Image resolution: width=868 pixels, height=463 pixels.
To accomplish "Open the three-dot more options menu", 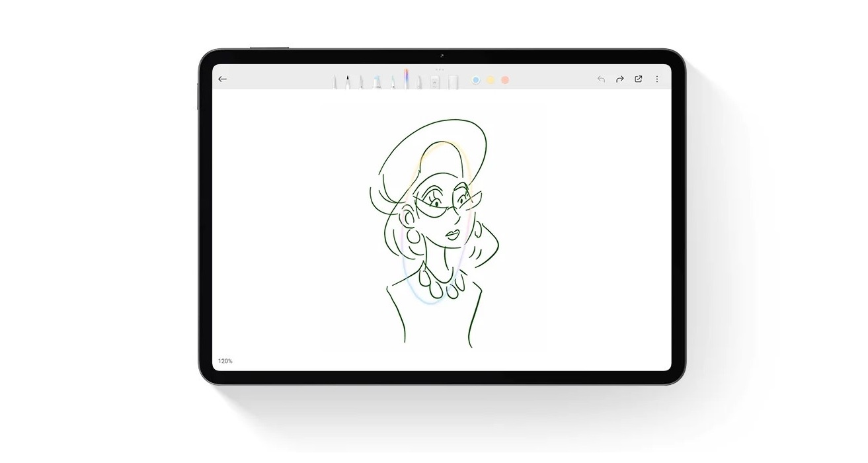I will (x=656, y=79).
